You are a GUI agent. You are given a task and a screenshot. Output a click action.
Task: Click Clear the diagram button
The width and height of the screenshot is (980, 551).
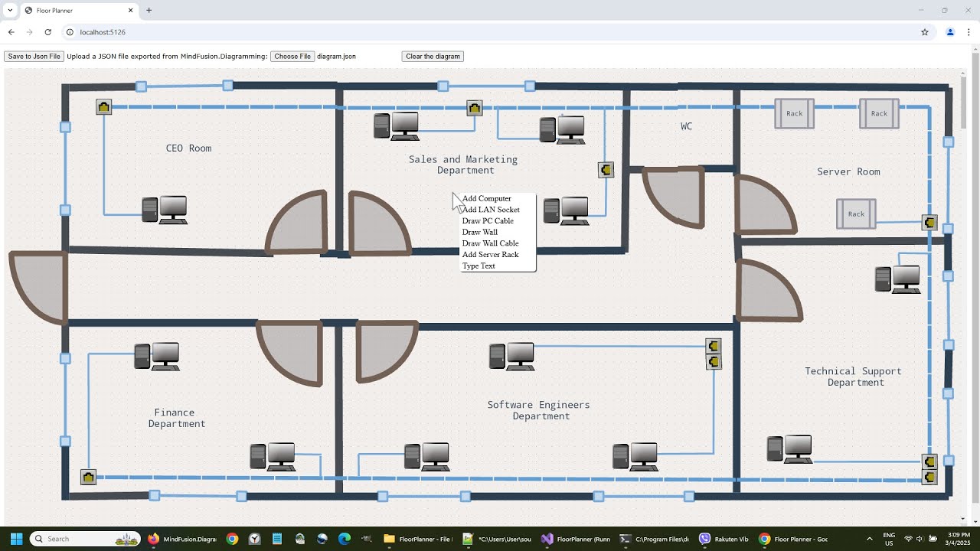[x=433, y=57]
